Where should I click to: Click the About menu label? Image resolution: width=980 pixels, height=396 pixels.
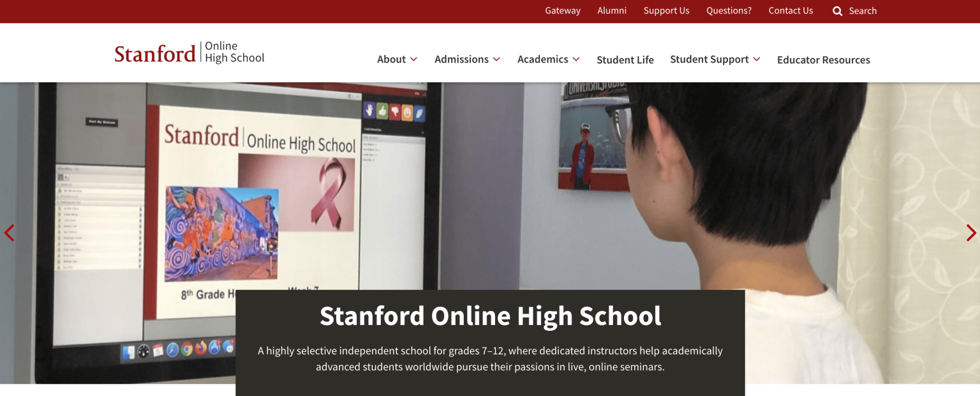390,59
